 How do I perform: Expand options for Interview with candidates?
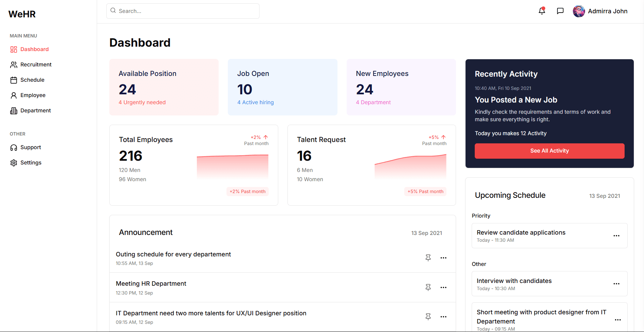coord(616,284)
